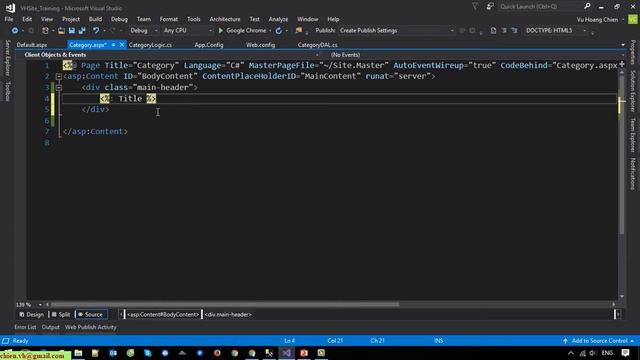The height and width of the screenshot is (360, 640).
Task: Collapse the div main-header block on line 3
Action: point(59,87)
